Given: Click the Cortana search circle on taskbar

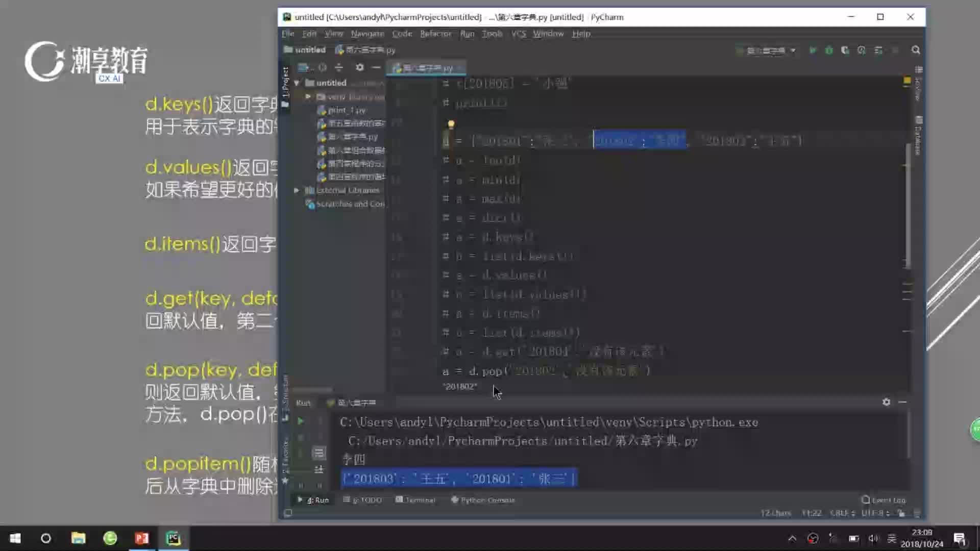Looking at the screenshot, I should tap(46, 538).
